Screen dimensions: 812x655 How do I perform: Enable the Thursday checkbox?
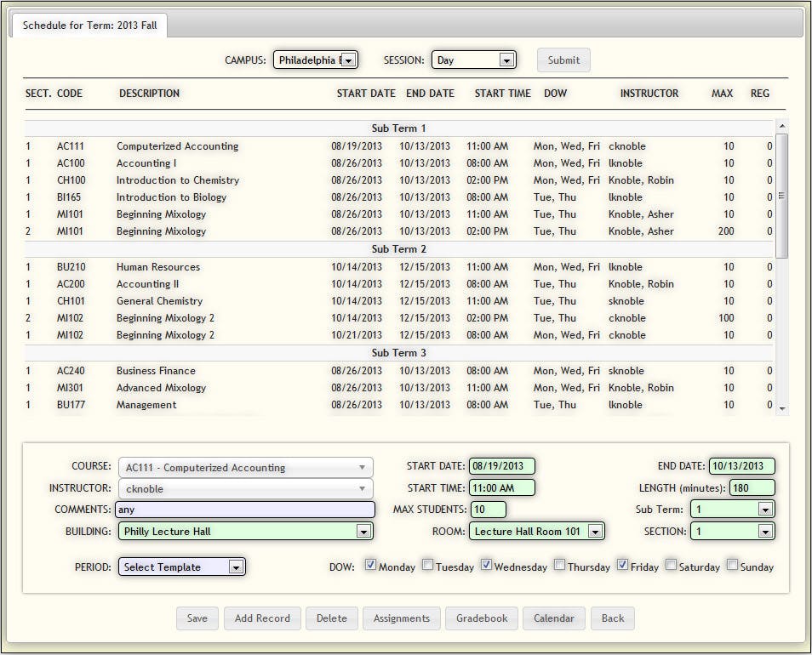[x=559, y=565]
